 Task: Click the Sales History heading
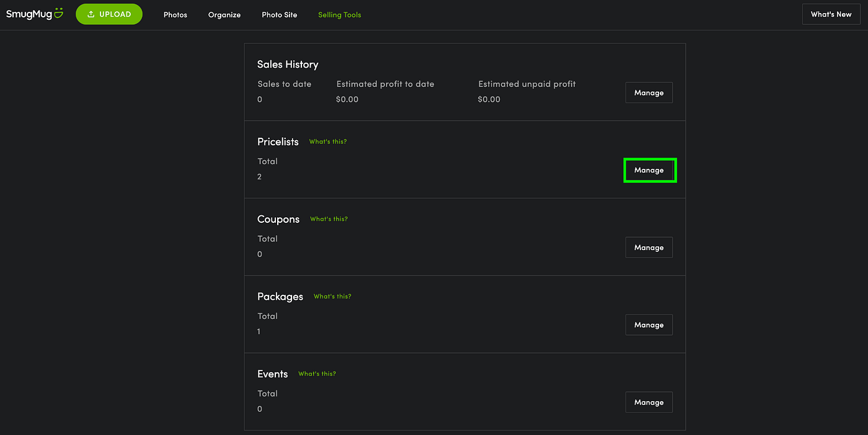[288, 65]
